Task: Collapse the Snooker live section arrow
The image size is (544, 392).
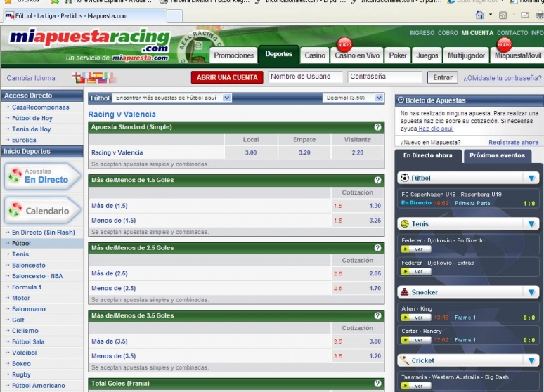Action: (x=531, y=292)
